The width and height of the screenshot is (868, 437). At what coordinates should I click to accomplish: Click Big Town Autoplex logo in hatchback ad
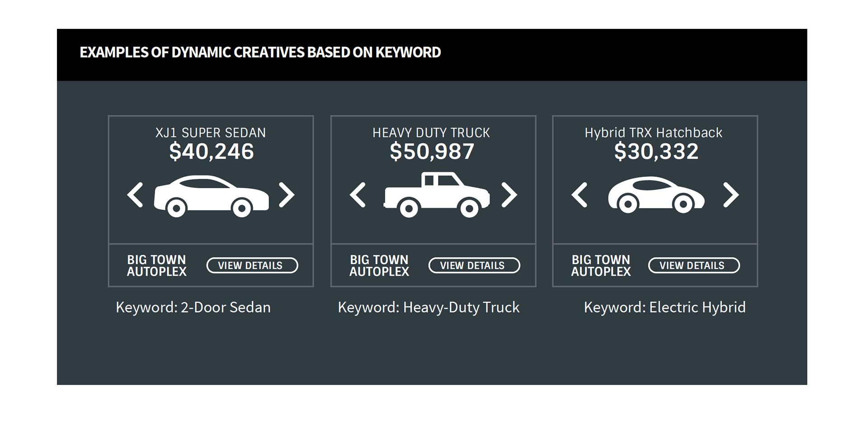point(601,266)
